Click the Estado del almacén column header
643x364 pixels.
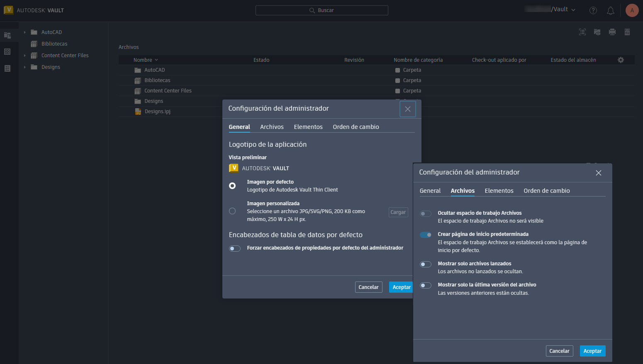(x=573, y=60)
